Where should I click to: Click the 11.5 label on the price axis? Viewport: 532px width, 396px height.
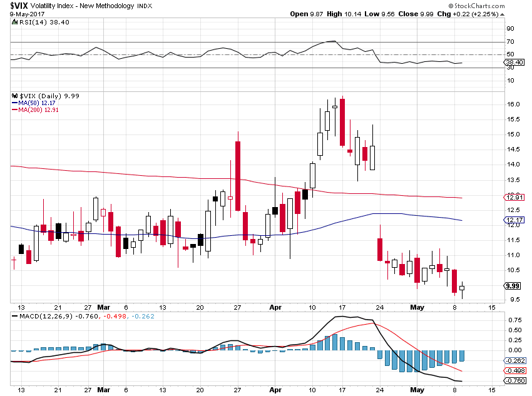[513, 240]
